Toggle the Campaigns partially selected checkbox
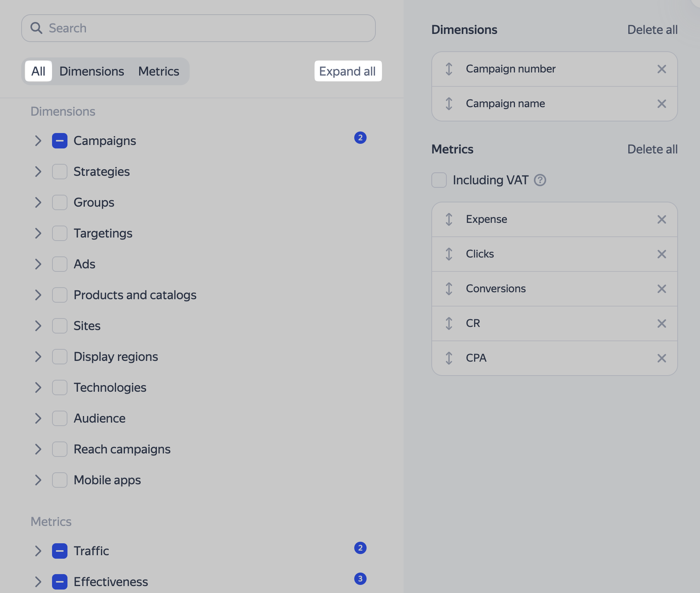700x593 pixels. pos(60,141)
